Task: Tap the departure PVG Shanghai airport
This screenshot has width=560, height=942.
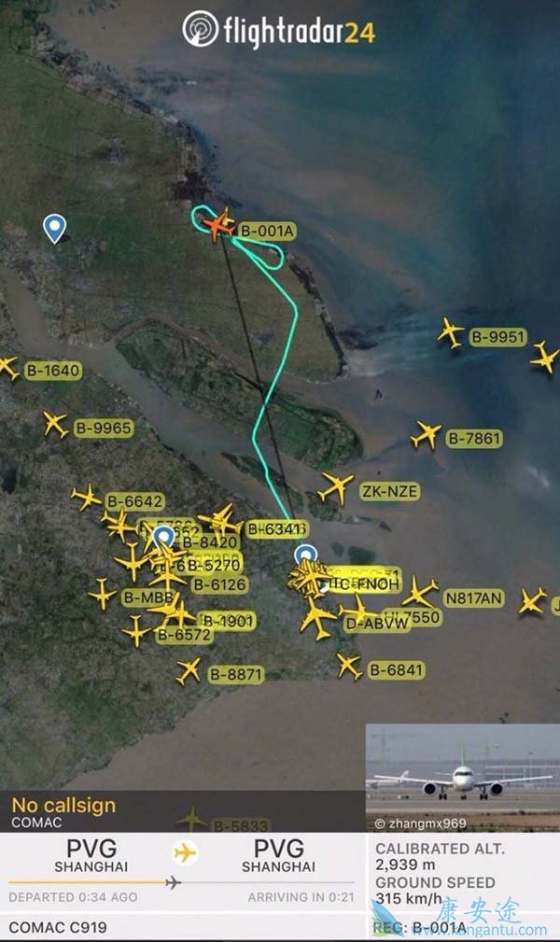Action: (x=91, y=855)
